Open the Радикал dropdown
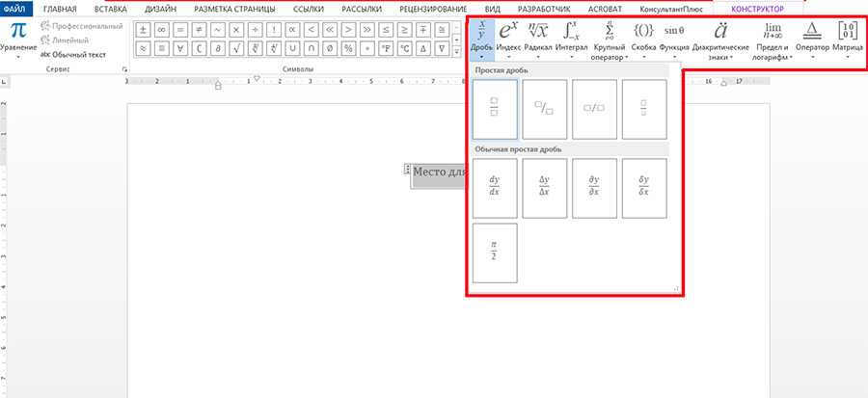 [537, 39]
